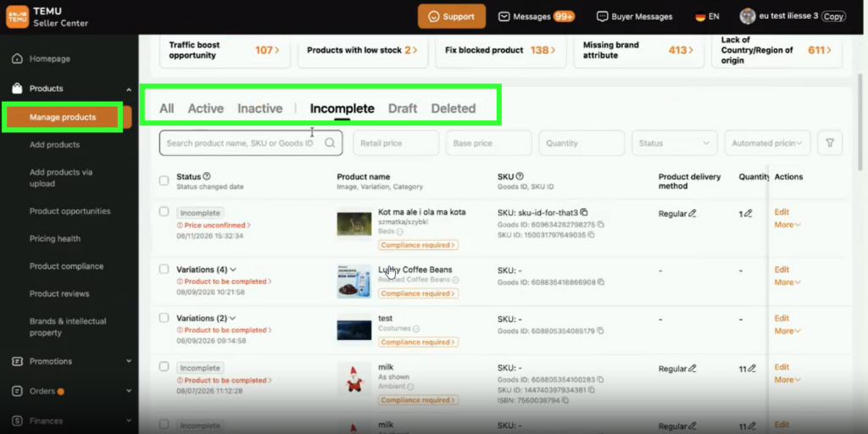Click the German flag language icon
868x434 pixels.
700,17
